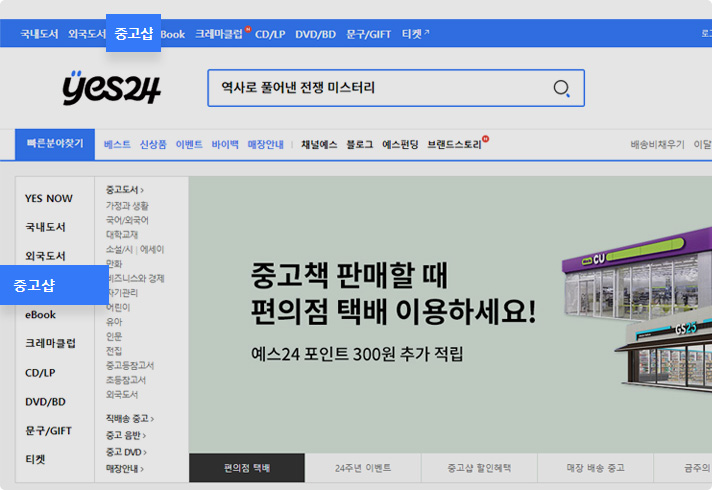712x490 pixels.
Task: Open 에세이 subcategory
Action: point(152,249)
